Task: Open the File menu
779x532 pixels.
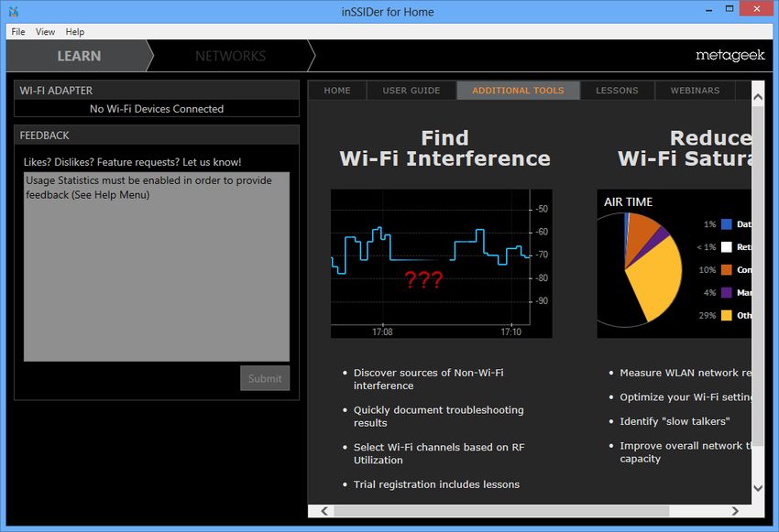Action: 18,32
